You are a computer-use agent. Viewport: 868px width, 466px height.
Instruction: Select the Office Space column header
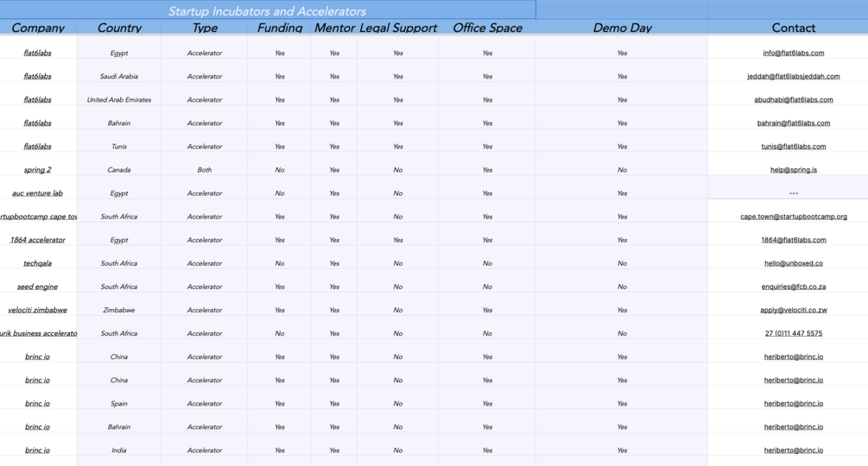click(x=487, y=28)
